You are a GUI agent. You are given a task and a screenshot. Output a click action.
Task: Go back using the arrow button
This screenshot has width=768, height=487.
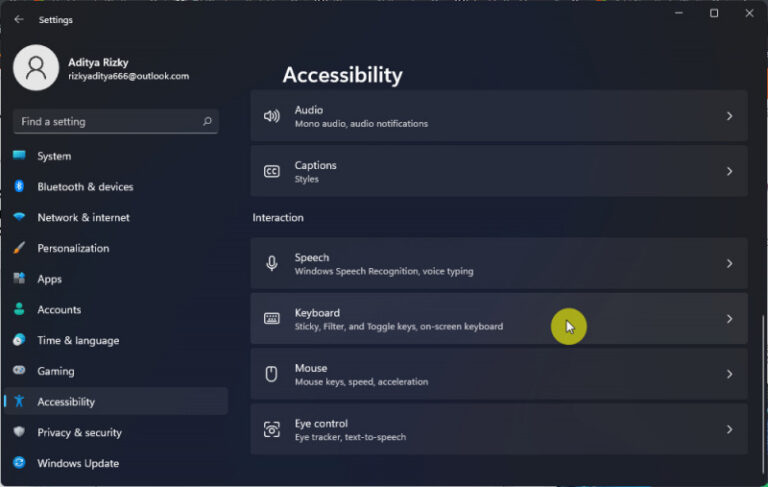tap(19, 19)
